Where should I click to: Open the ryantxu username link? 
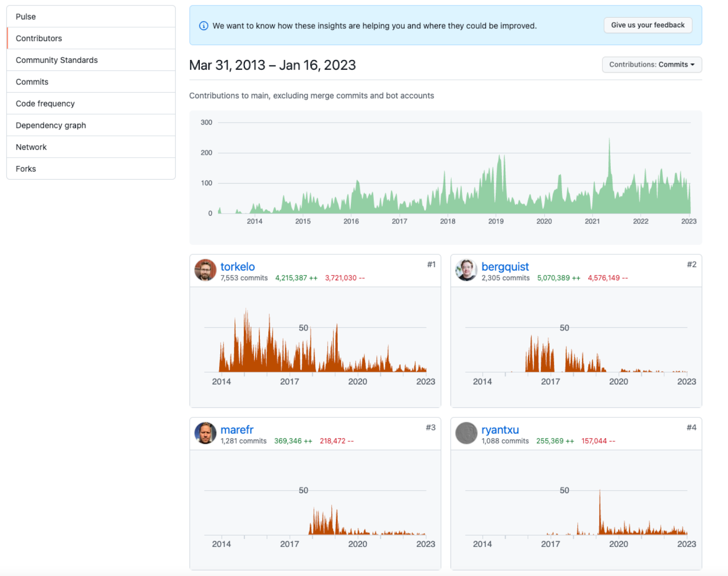pyautogui.click(x=500, y=429)
